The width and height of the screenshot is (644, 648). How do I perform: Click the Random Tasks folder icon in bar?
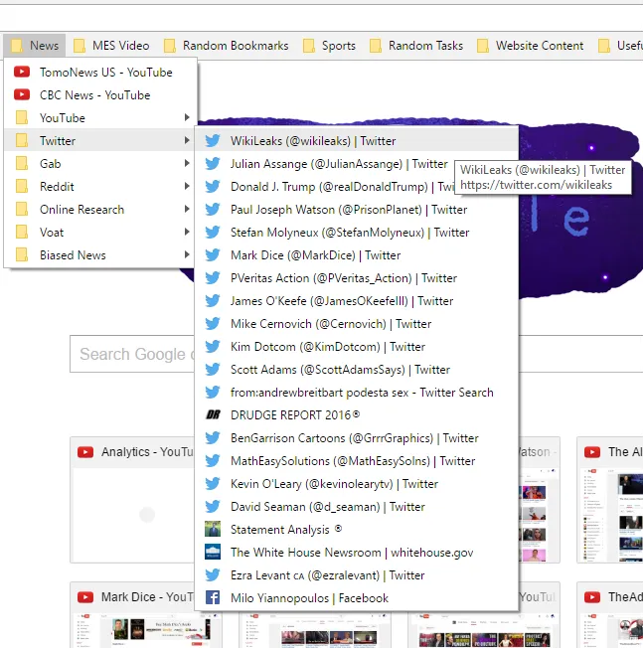[x=375, y=46]
